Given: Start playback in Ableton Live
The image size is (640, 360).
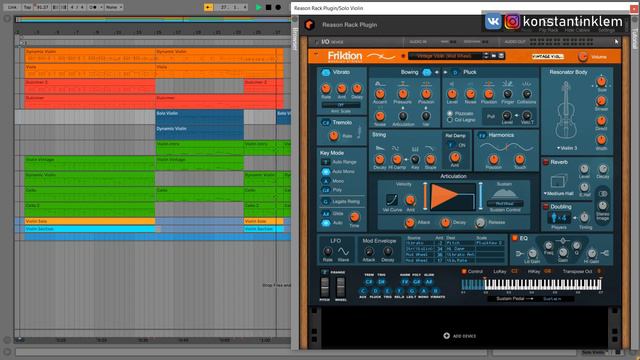Looking at the screenshot, I should coord(258,7).
